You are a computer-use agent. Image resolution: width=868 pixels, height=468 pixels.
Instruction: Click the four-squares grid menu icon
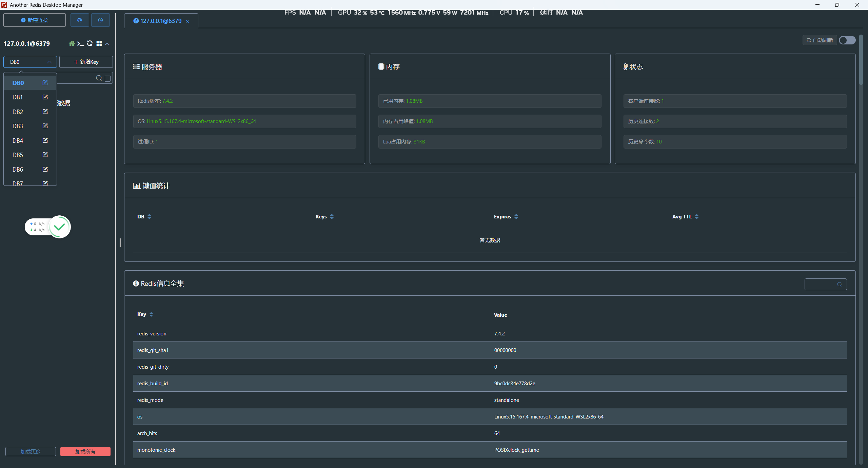click(x=99, y=43)
